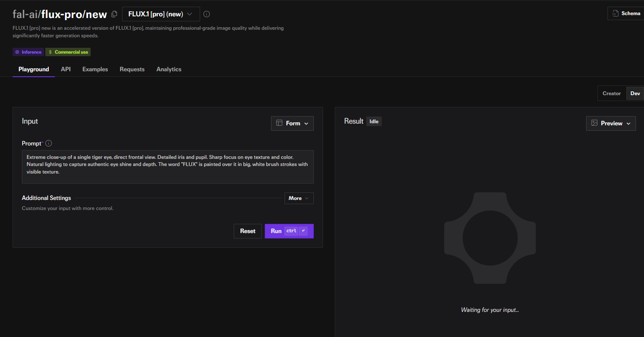Image resolution: width=644 pixels, height=337 pixels.
Task: Run the generation
Action: point(289,231)
